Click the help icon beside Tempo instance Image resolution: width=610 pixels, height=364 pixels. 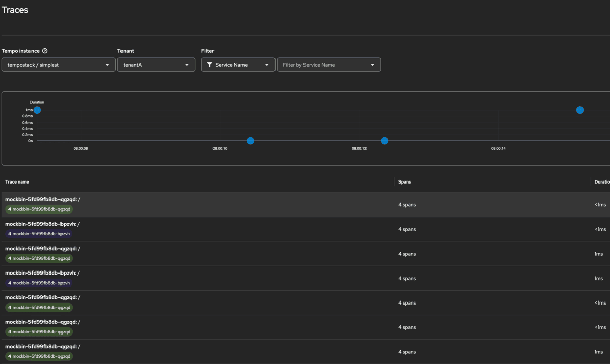pyautogui.click(x=45, y=51)
